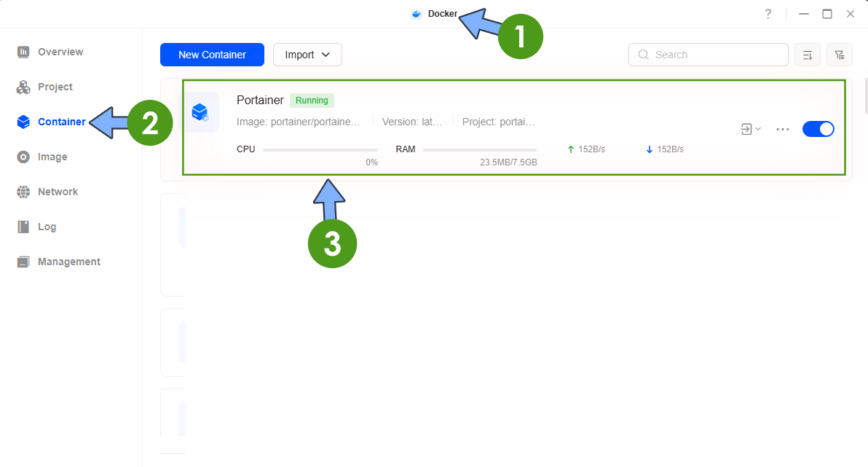Viewport: 868px width, 467px height.
Task: Toggle the Portainer container off
Action: (818, 129)
